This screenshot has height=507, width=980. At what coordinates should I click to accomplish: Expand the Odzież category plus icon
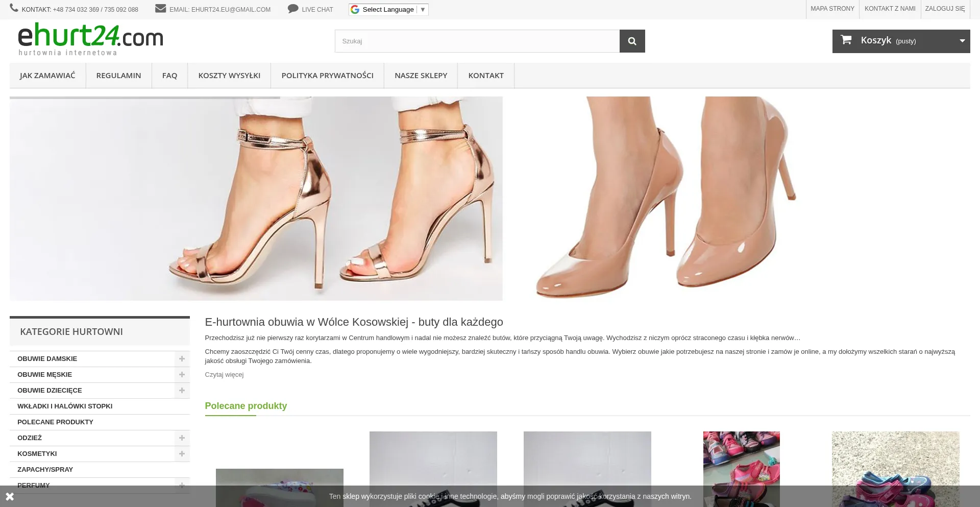tap(182, 438)
